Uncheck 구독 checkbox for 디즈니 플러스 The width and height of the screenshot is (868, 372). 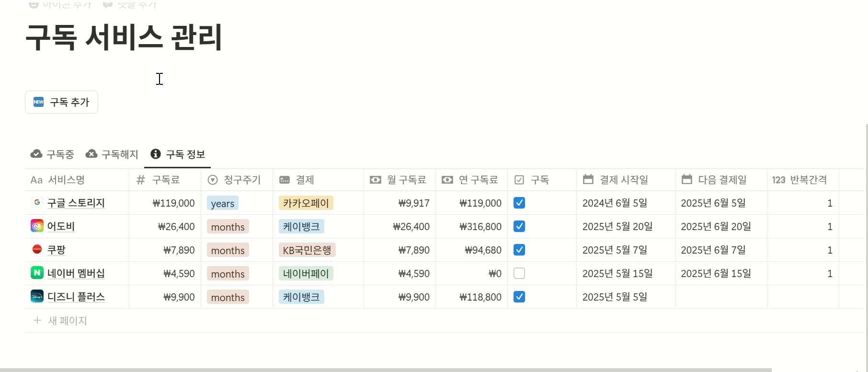[519, 297]
